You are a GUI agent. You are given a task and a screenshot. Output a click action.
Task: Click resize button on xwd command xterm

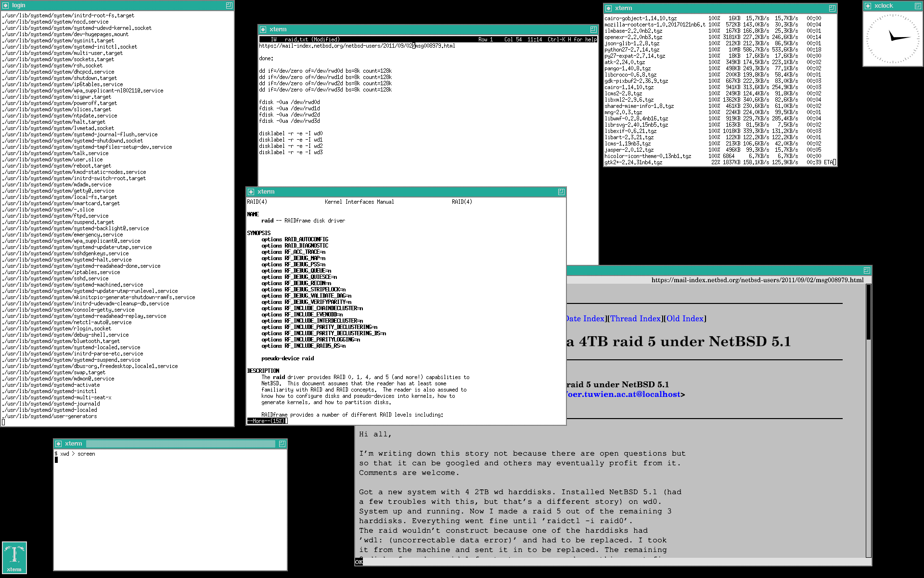(282, 444)
